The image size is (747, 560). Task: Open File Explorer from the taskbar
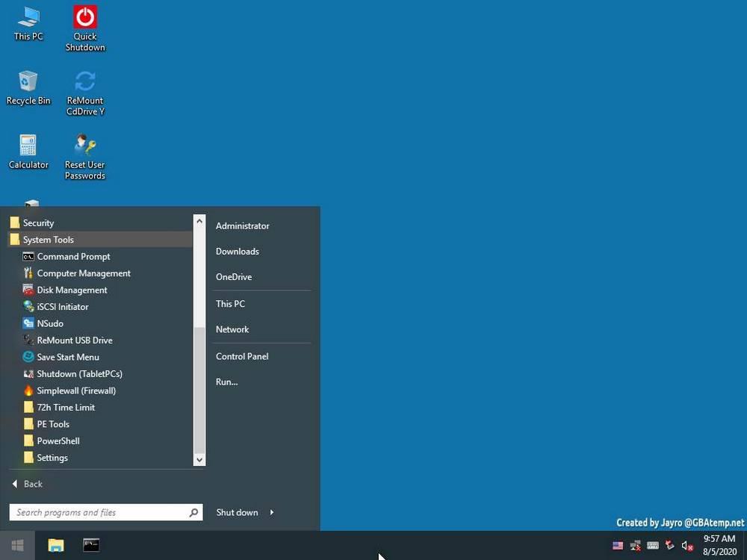point(56,545)
